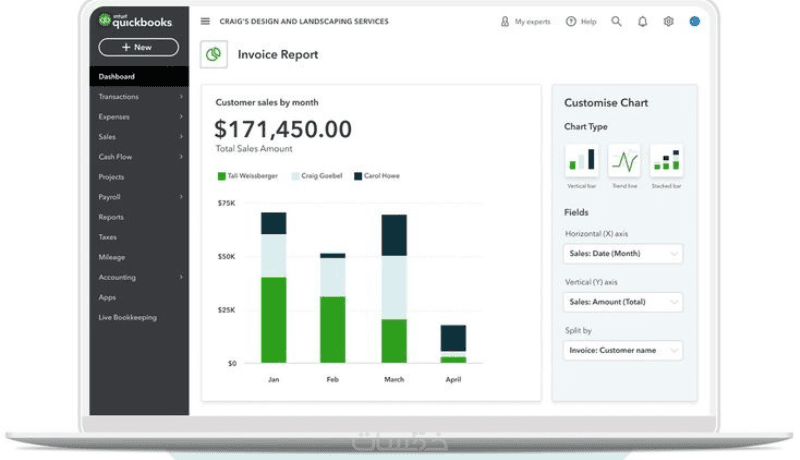Viewport: 800px width, 460px height.
Task: Select the Vertical bar chart type
Action: (582, 160)
